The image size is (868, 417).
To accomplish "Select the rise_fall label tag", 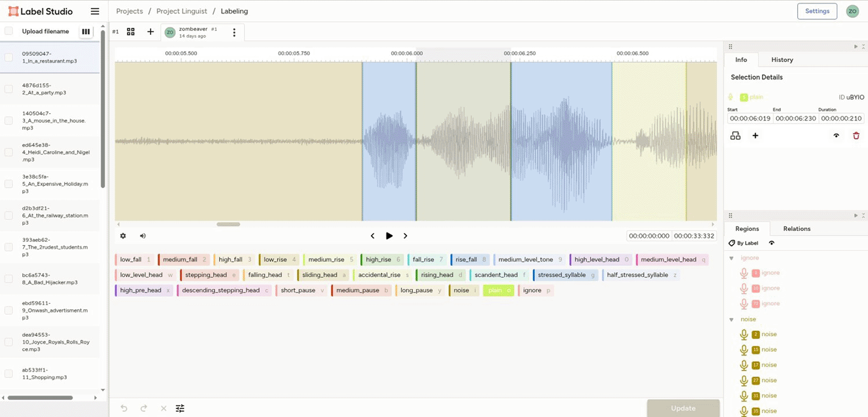I will (x=470, y=260).
